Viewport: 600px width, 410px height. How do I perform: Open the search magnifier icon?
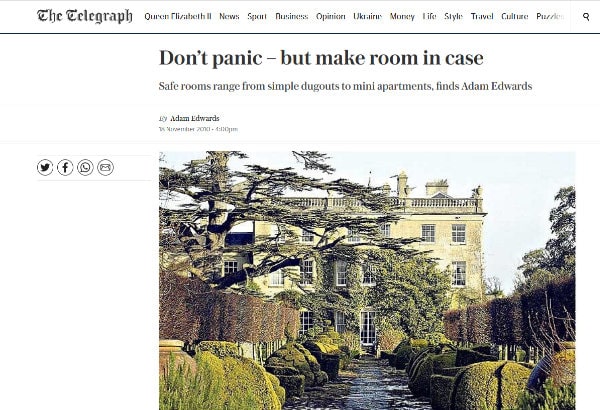point(586,16)
